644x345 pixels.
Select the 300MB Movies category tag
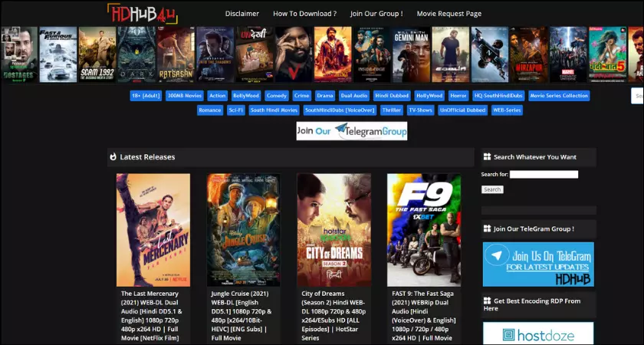point(185,96)
